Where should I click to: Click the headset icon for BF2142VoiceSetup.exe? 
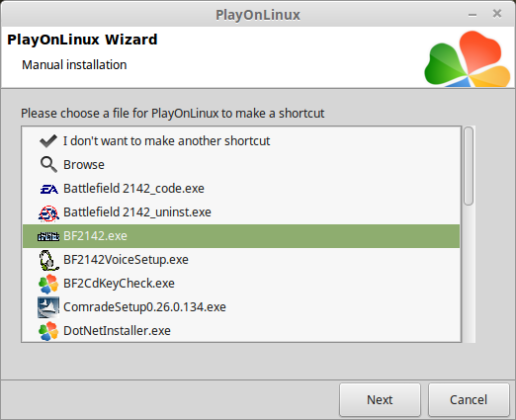48,260
